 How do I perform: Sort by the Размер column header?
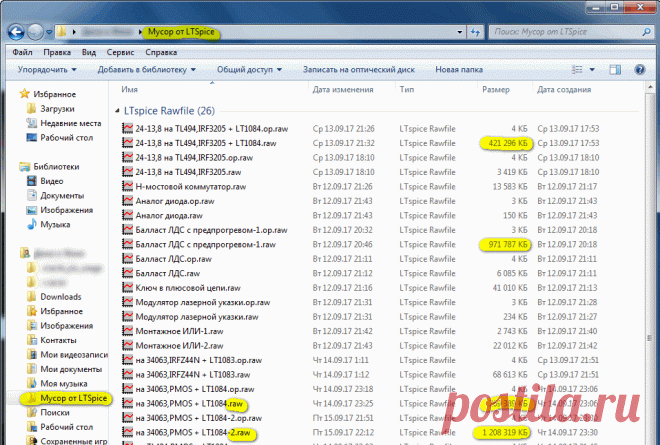coord(496,90)
